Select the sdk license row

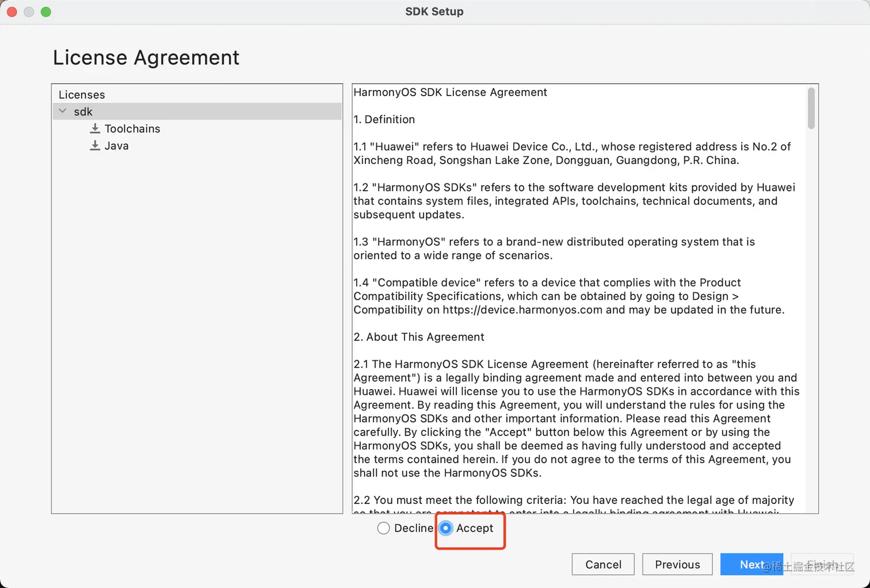coord(197,111)
